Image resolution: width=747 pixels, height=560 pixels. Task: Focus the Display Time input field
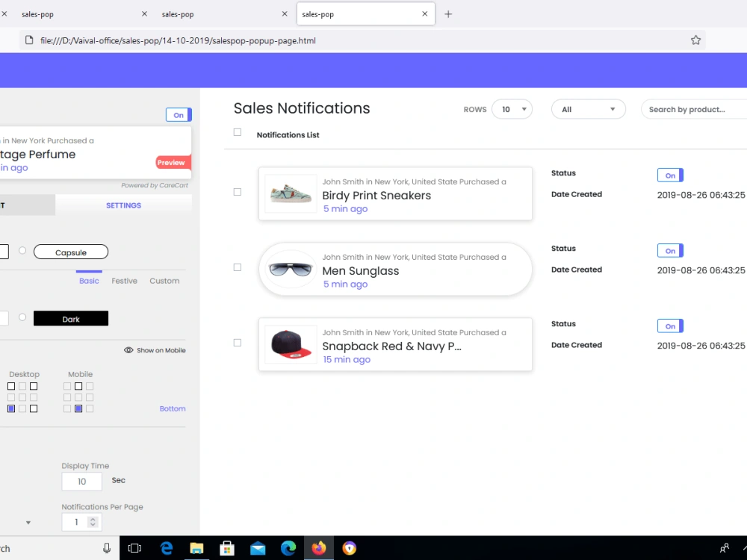coord(82,482)
